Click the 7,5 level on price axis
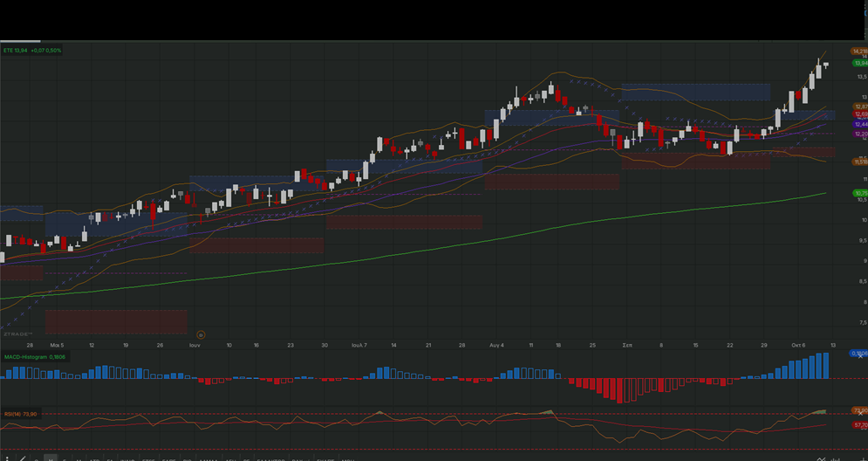Screen dimensions: 868x461 pos(864,322)
